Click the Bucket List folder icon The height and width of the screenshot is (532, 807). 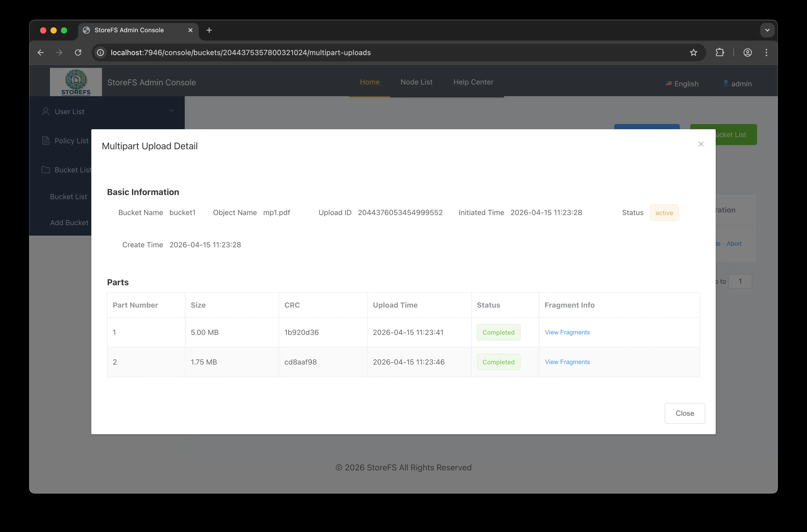(x=46, y=170)
